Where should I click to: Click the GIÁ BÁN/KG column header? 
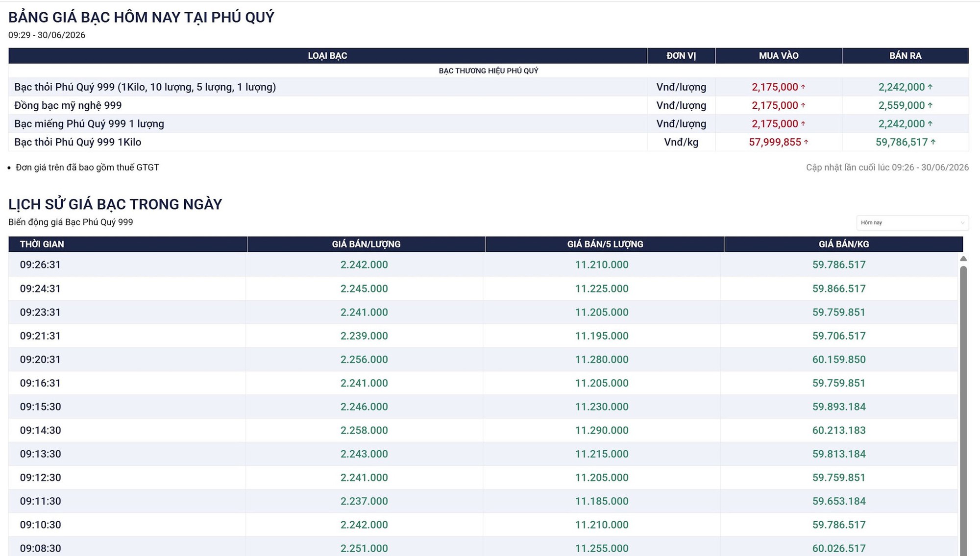click(x=844, y=244)
